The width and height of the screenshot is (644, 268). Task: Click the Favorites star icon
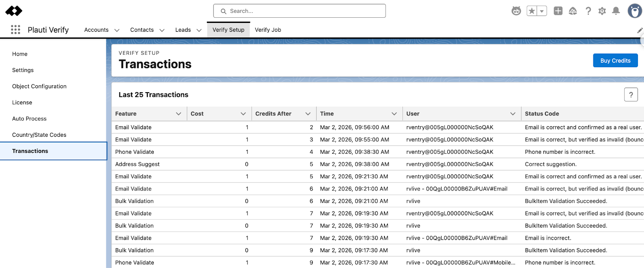(532, 11)
